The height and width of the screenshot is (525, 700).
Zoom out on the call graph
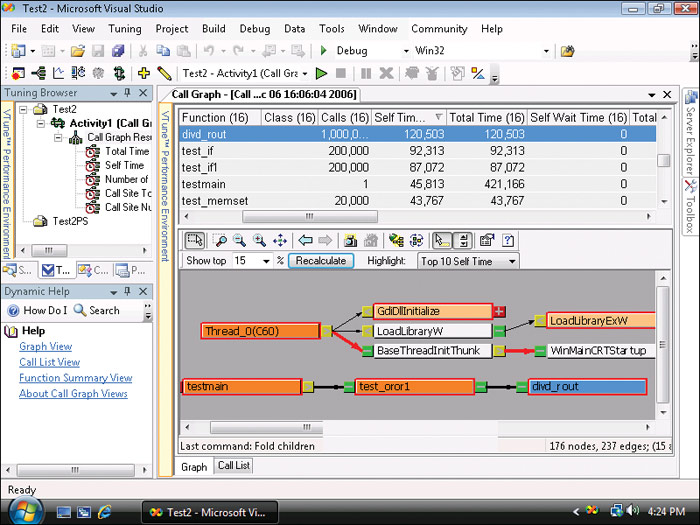tap(240, 241)
